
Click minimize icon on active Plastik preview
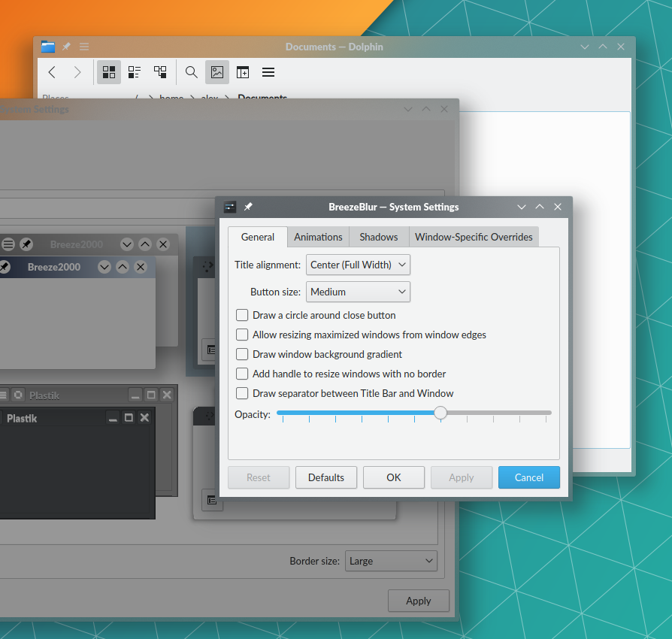114,418
